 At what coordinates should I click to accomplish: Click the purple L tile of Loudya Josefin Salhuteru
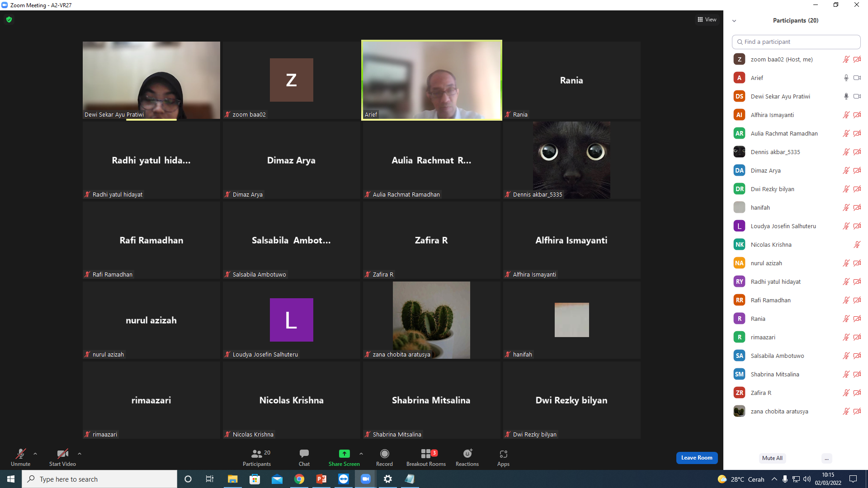click(291, 320)
